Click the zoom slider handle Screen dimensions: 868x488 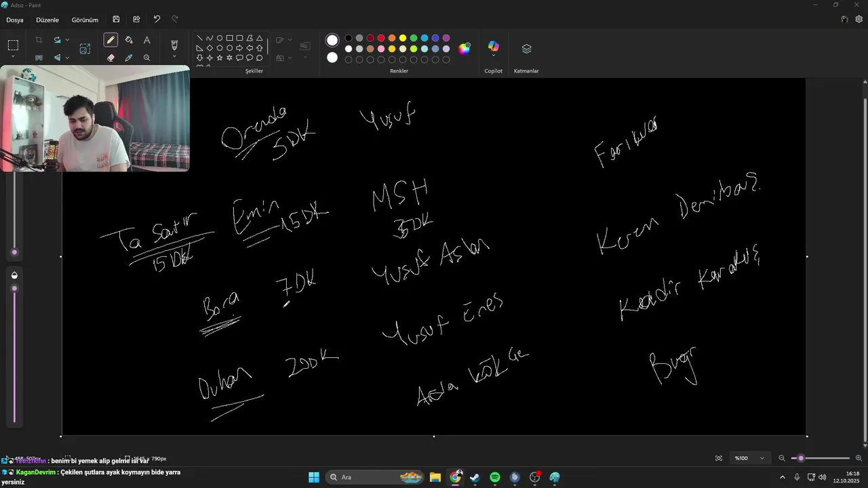pyautogui.click(x=801, y=458)
